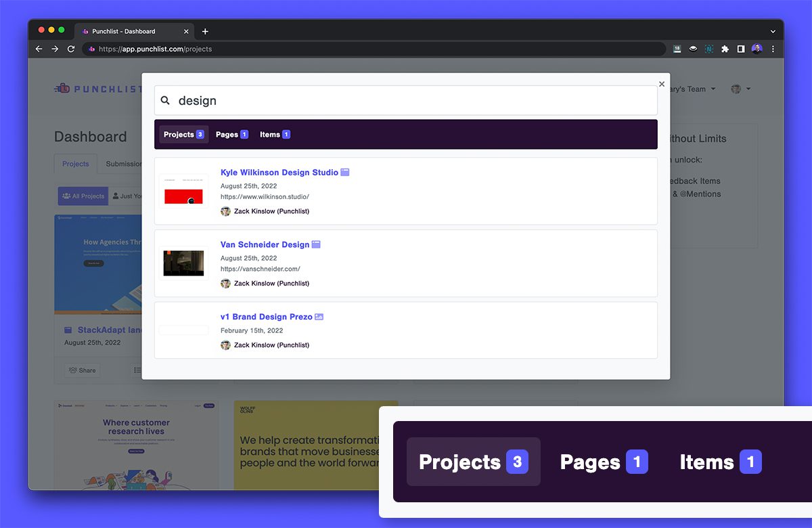This screenshot has height=528, width=812.
Task: Click the address bar showing app.punchlist.com/projects
Action: point(374,49)
